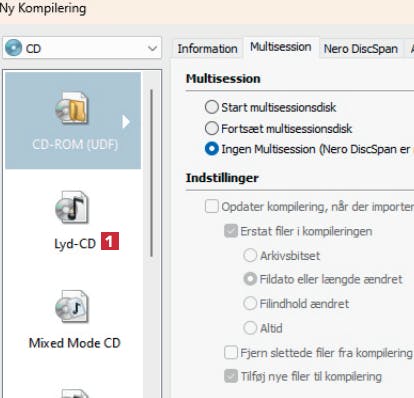Choose Fortsæt multisessionsdisk option
This screenshot has width=414, height=398.
tap(212, 128)
